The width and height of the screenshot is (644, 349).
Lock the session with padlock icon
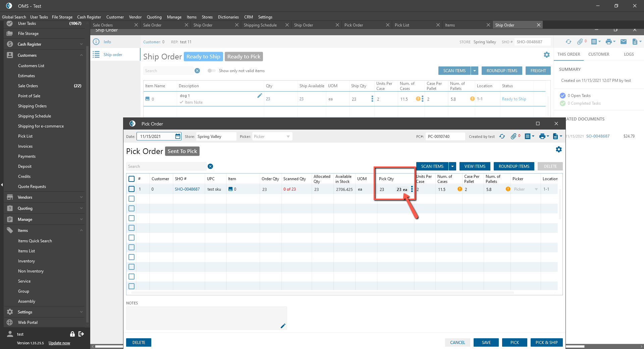pos(72,334)
